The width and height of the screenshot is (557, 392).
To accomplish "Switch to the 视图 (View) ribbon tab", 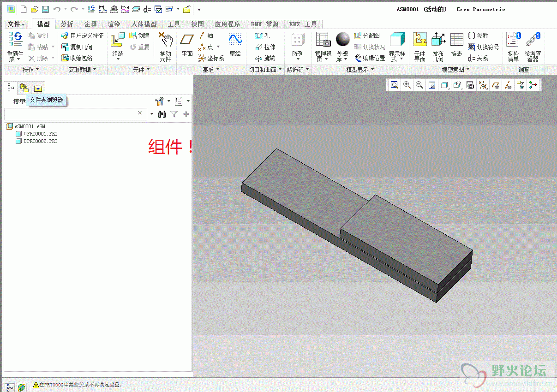I will tap(198, 24).
